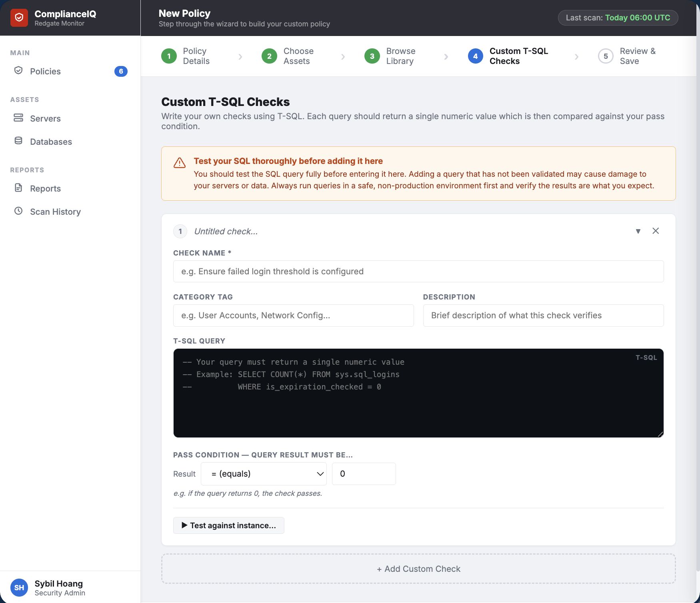Image resolution: width=700 pixels, height=603 pixels.
Task: Click the warning triangle in the SQL caution banner
Action: 180,162
